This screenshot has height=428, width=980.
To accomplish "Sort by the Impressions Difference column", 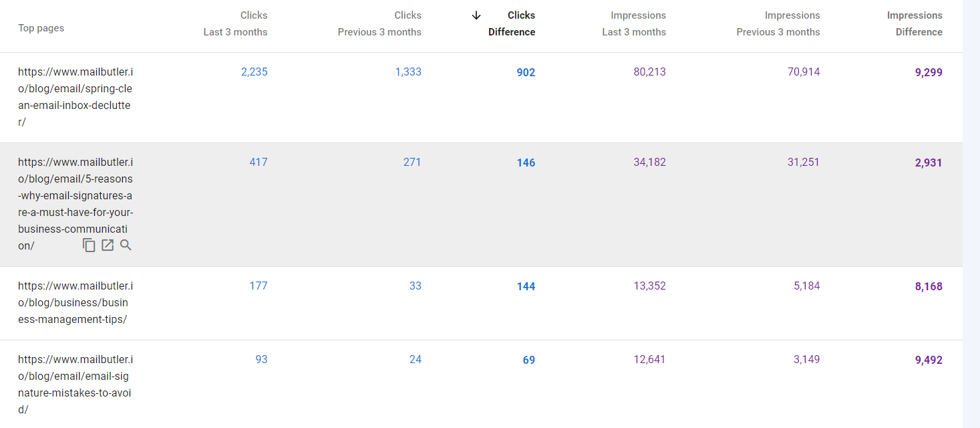I will pos(915,23).
